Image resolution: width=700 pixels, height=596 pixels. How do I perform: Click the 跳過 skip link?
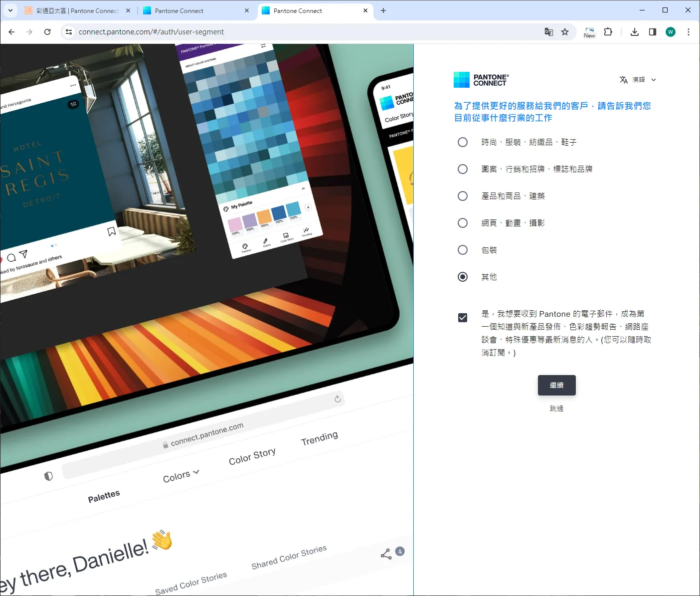[x=556, y=408]
